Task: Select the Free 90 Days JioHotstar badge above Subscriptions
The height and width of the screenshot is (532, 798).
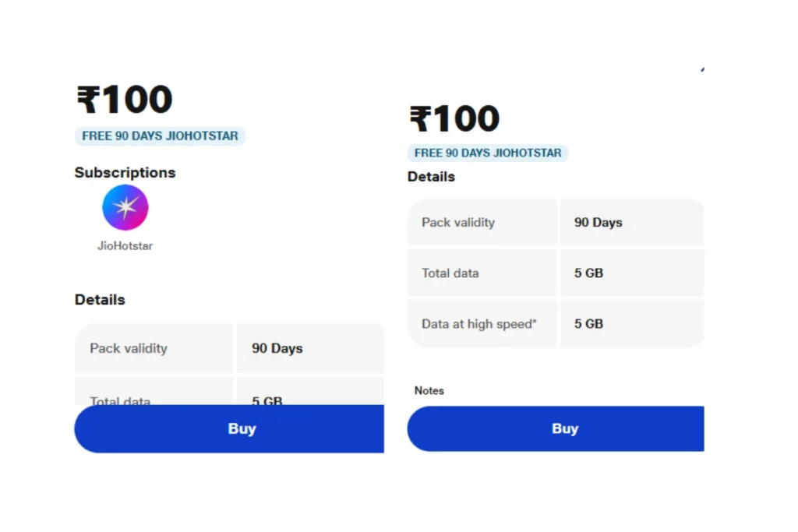Action: coord(160,136)
